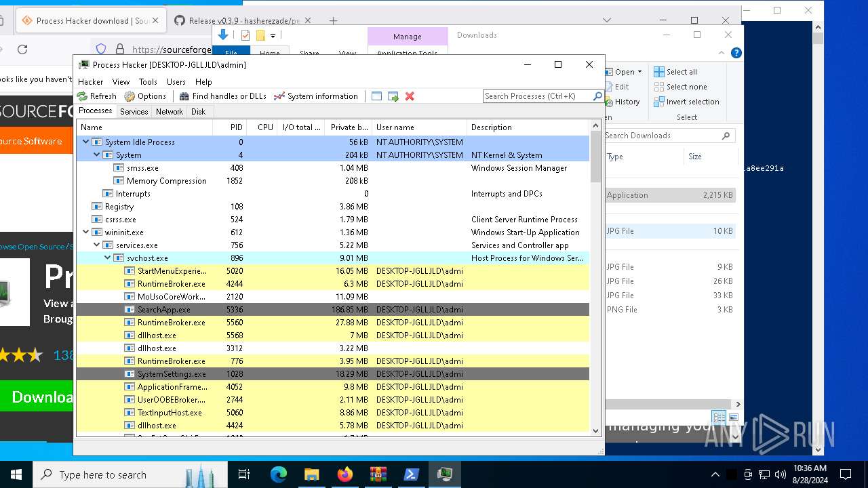The height and width of the screenshot is (488, 868).
Task: Sort by the PID column header
Action: (x=229, y=127)
